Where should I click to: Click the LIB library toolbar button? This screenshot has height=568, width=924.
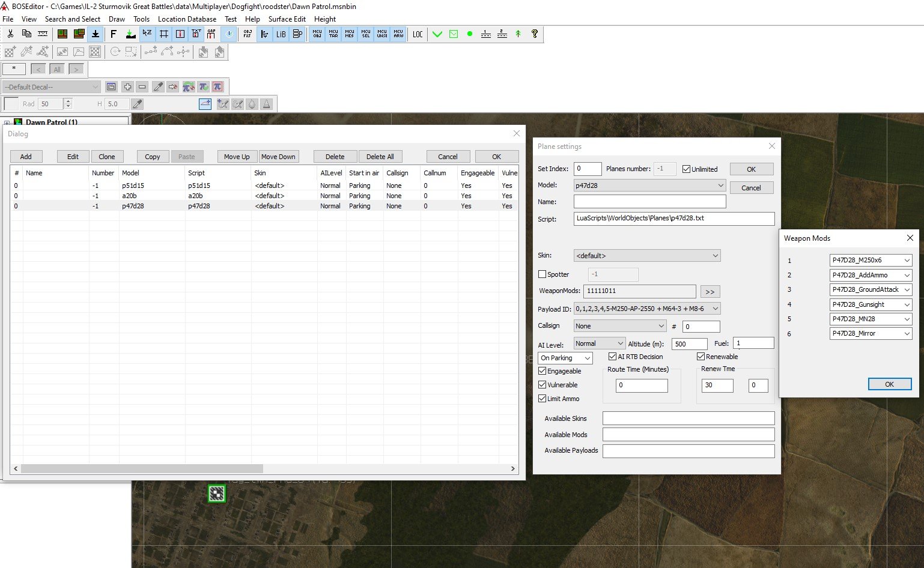(x=281, y=34)
